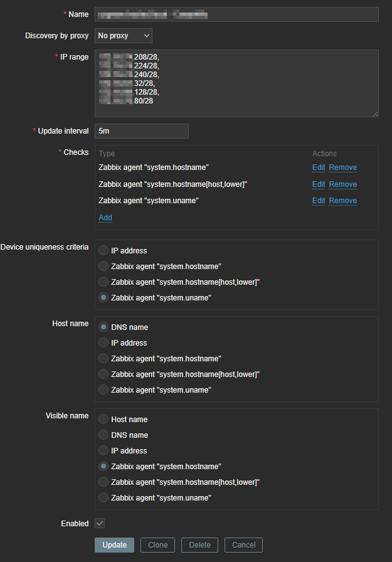The height and width of the screenshot is (562, 392).
Task: Delete the discovery rule
Action: click(200, 545)
